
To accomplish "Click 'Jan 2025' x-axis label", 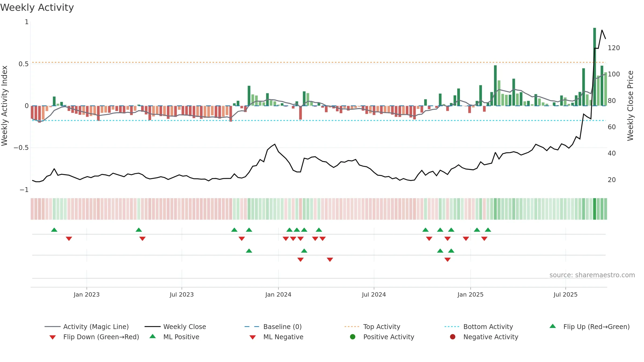I will click(470, 294).
